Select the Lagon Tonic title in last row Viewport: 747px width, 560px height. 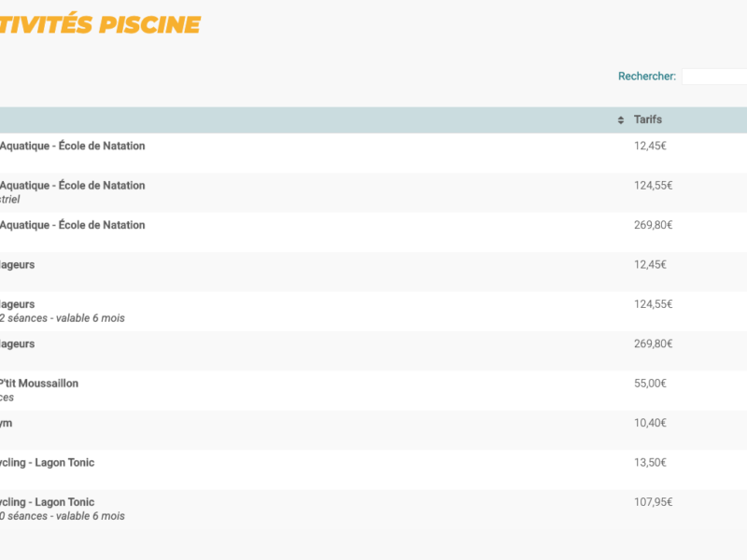point(48,502)
